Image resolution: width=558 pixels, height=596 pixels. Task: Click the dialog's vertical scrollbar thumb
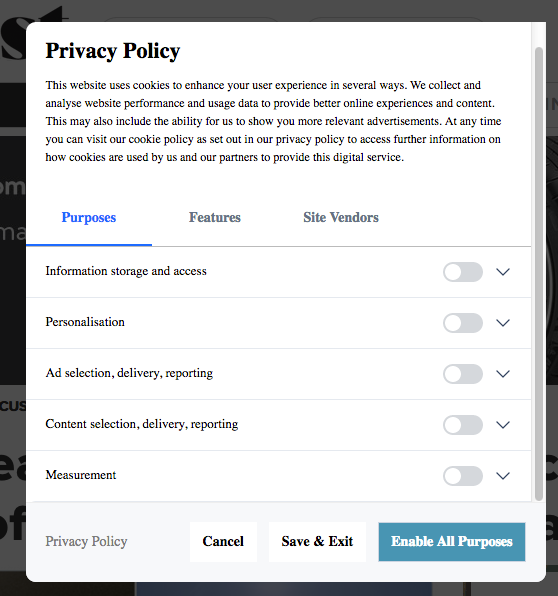[x=539, y=274]
